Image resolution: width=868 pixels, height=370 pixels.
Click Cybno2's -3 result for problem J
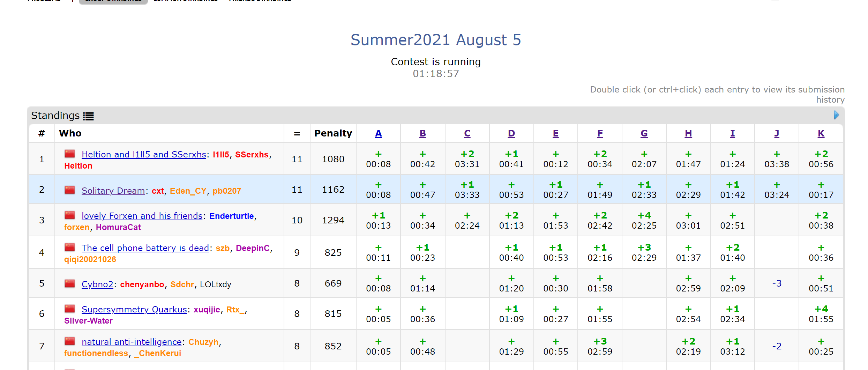click(x=777, y=283)
